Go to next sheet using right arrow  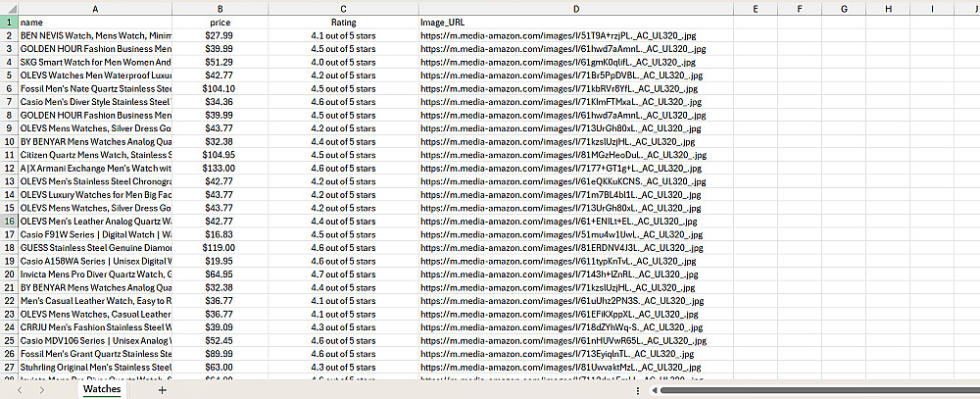point(42,390)
